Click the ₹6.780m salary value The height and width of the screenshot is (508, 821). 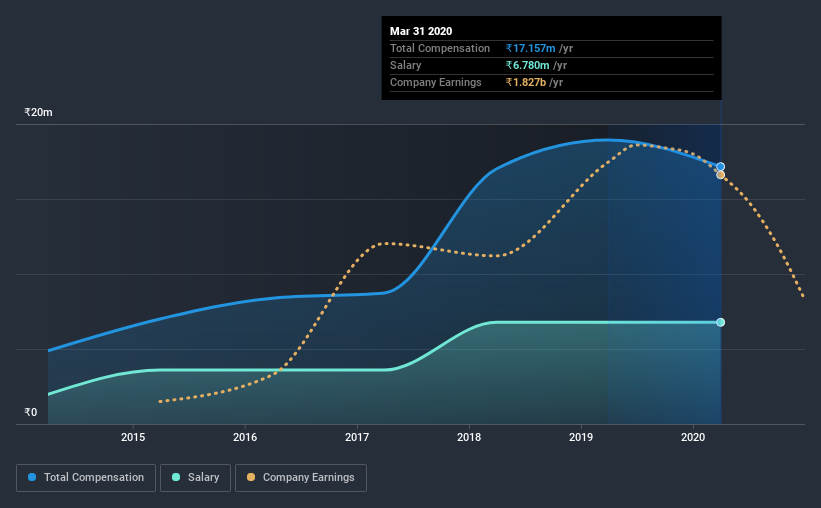click(x=527, y=65)
